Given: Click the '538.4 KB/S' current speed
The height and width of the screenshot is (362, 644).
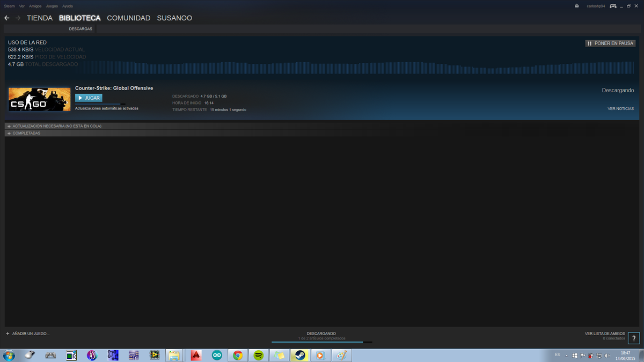Looking at the screenshot, I should pyautogui.click(x=21, y=49).
